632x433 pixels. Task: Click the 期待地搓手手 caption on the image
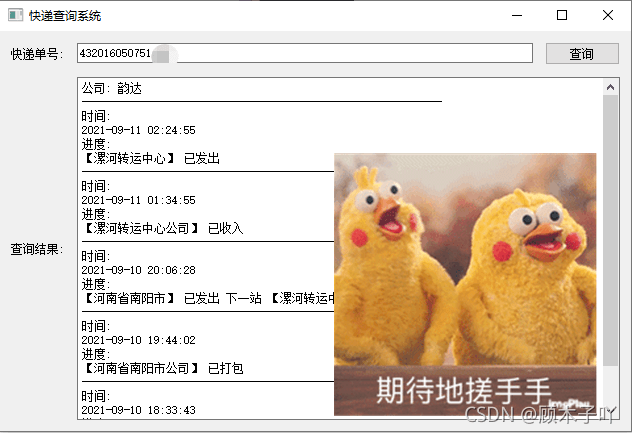[x=464, y=389]
